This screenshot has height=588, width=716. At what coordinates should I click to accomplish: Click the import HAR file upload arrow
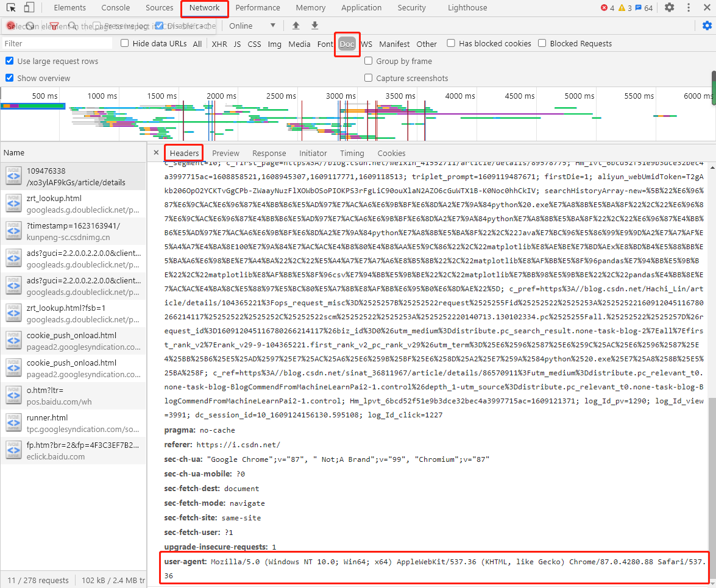point(296,26)
